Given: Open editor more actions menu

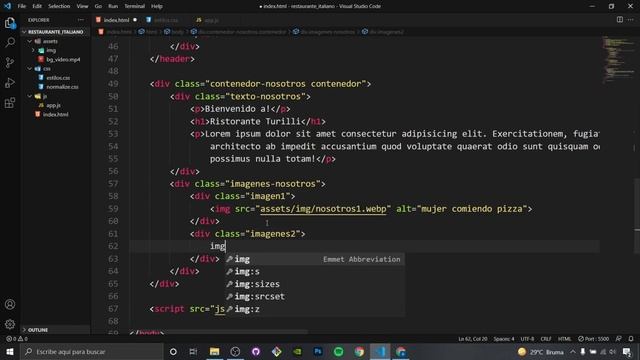Looking at the screenshot, I should 631,20.
